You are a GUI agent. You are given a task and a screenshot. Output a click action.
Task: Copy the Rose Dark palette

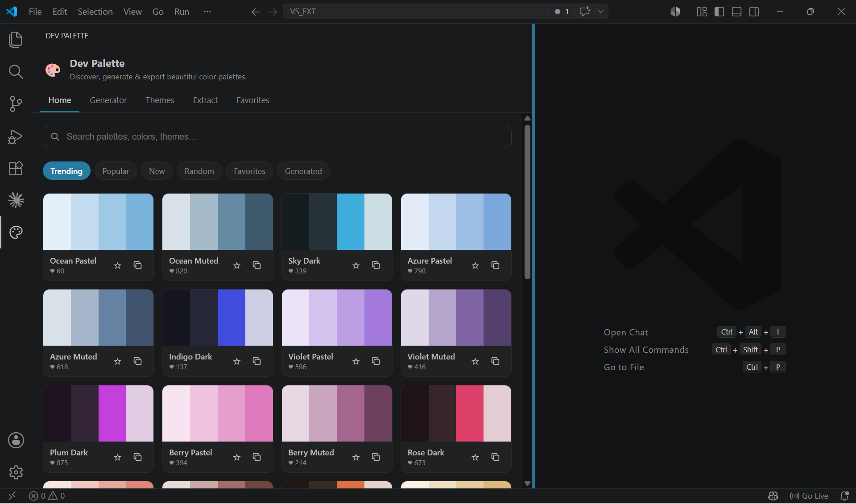coord(495,457)
